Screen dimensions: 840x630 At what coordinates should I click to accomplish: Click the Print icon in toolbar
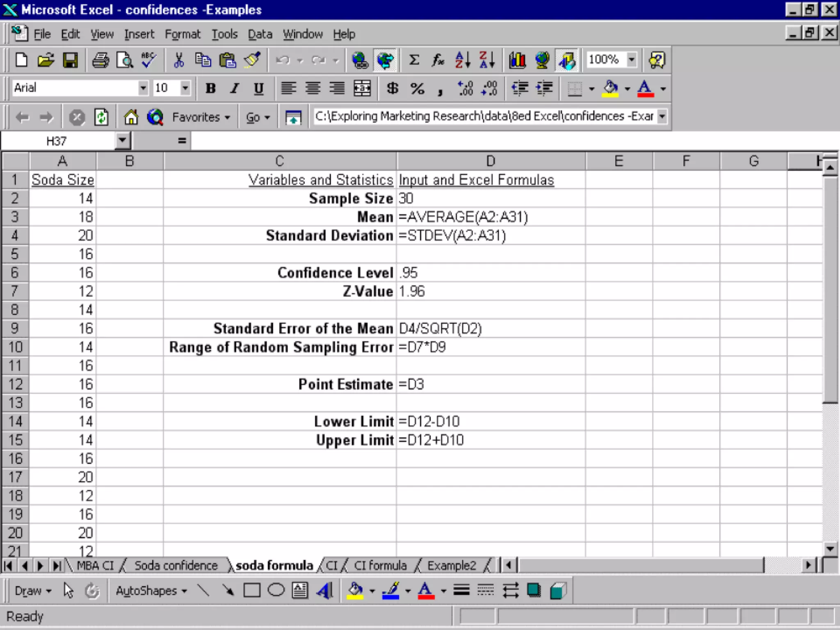pyautogui.click(x=100, y=60)
